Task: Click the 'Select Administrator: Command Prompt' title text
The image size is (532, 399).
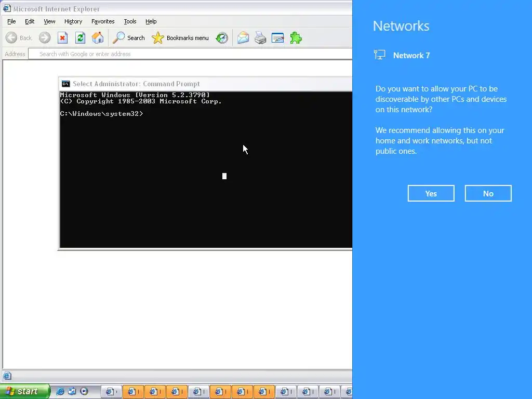Action: click(136, 84)
